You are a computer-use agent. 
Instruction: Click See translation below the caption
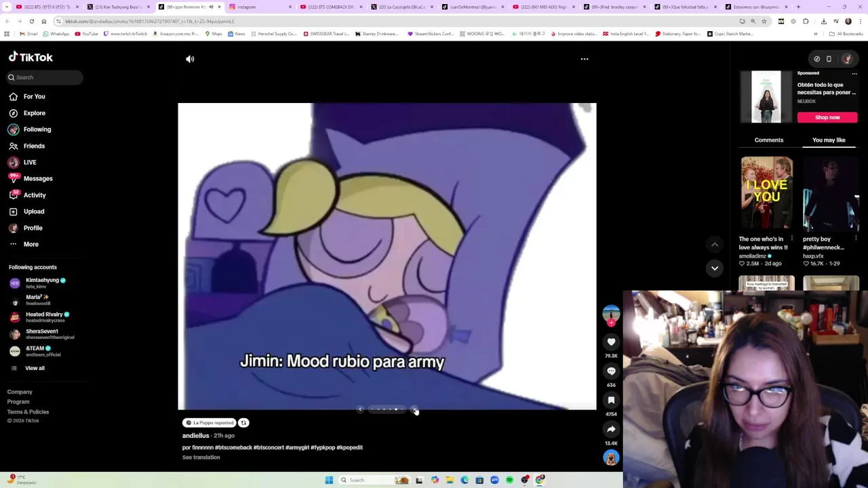[x=201, y=457]
